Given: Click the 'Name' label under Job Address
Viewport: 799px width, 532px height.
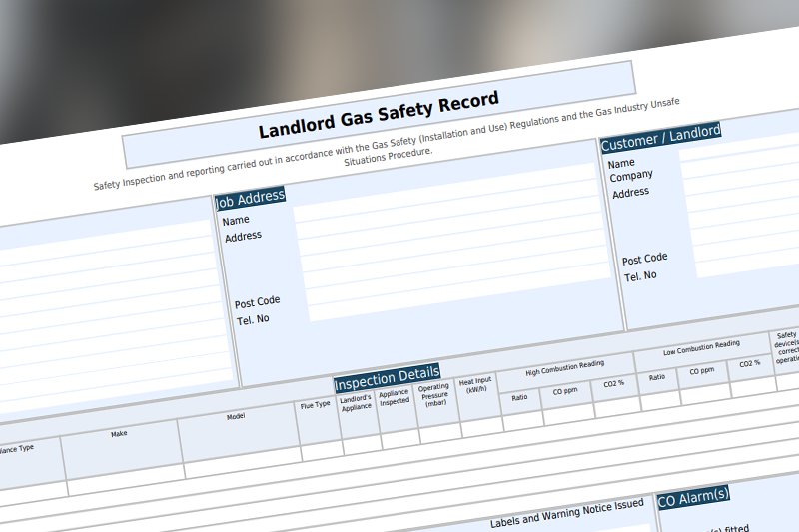Looking at the screenshot, I should click(x=236, y=221).
